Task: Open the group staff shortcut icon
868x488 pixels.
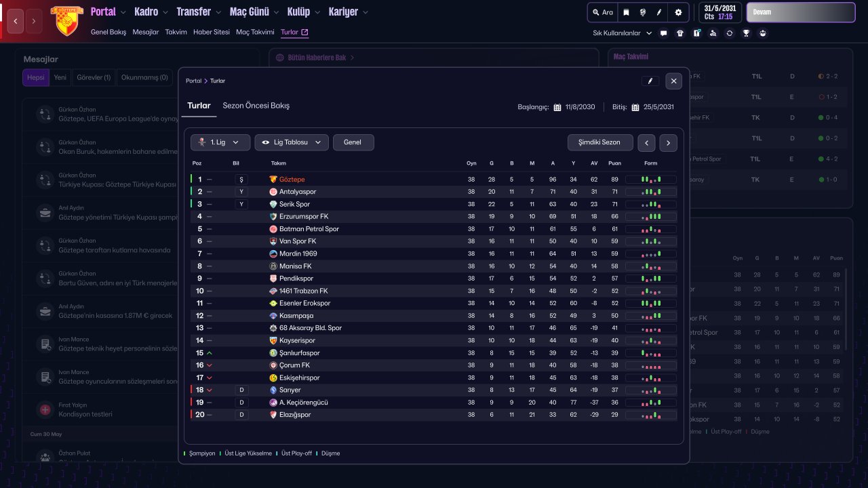Action: point(763,33)
